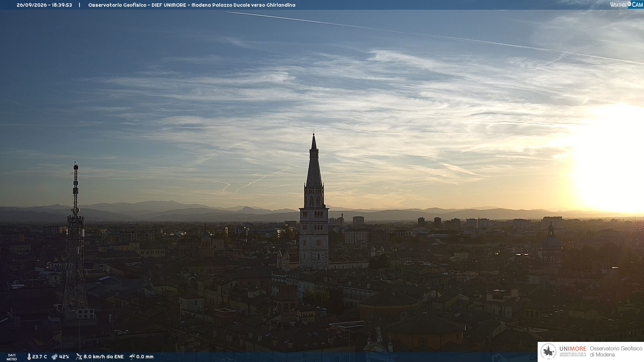Screen dimensions: 644x362
Task: Click the church dome near the sun
Action: 552,239
